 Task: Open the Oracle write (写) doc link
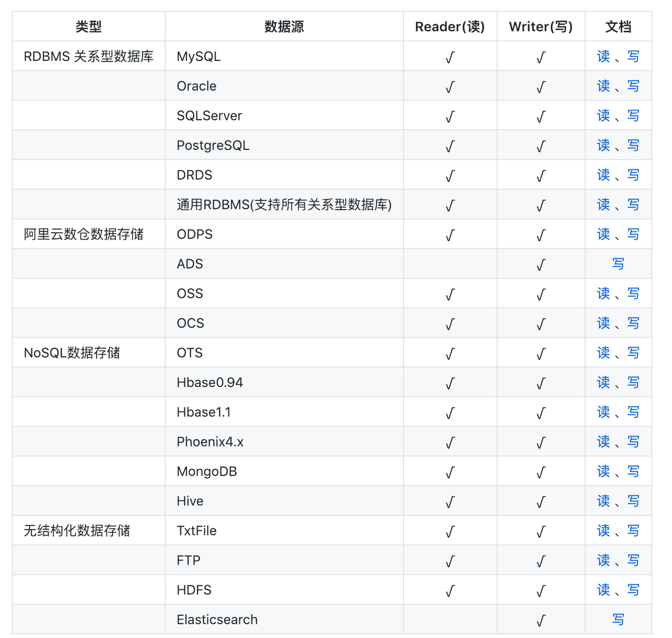633,86
